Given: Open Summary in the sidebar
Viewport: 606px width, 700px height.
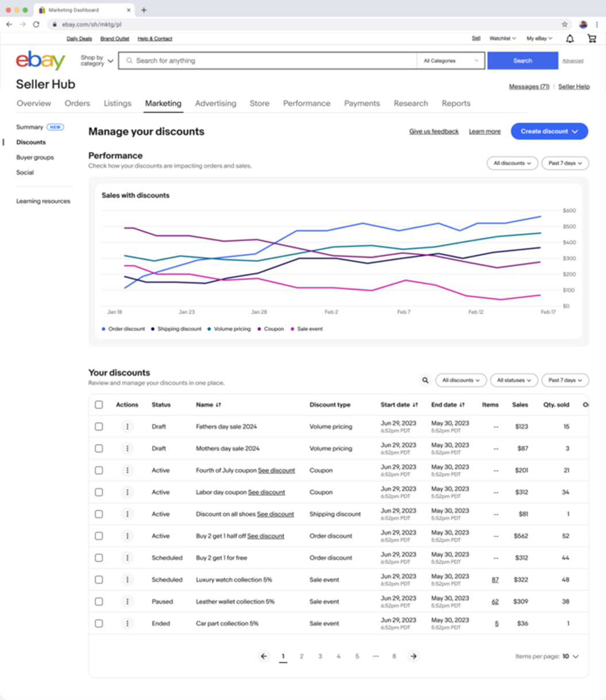Looking at the screenshot, I should coord(30,127).
